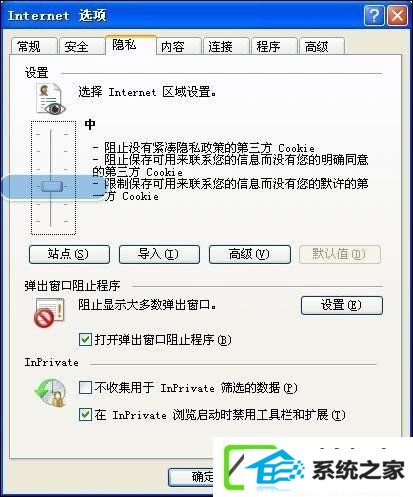Click the pop-up blocker prohibited icon
The image size is (413, 497).
(x=49, y=313)
